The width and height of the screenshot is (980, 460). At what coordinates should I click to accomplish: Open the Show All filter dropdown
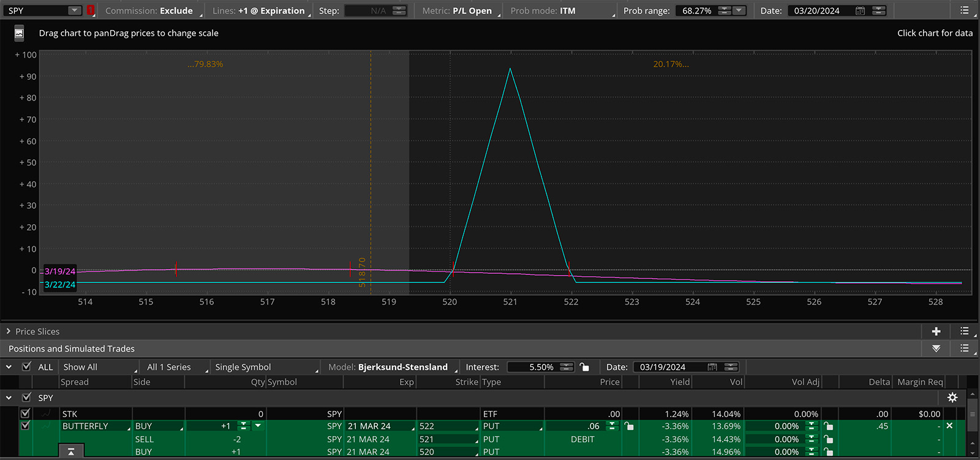99,367
